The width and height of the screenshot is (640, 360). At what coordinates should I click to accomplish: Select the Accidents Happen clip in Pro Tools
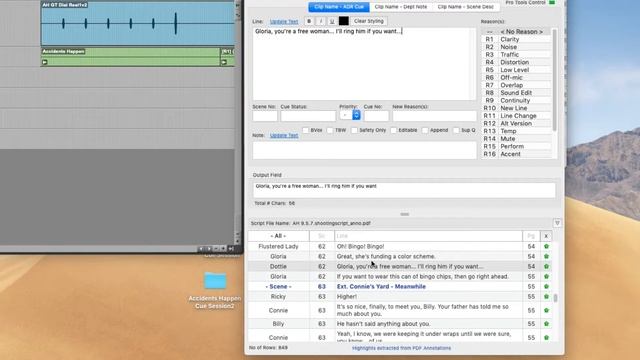pyautogui.click(x=131, y=57)
